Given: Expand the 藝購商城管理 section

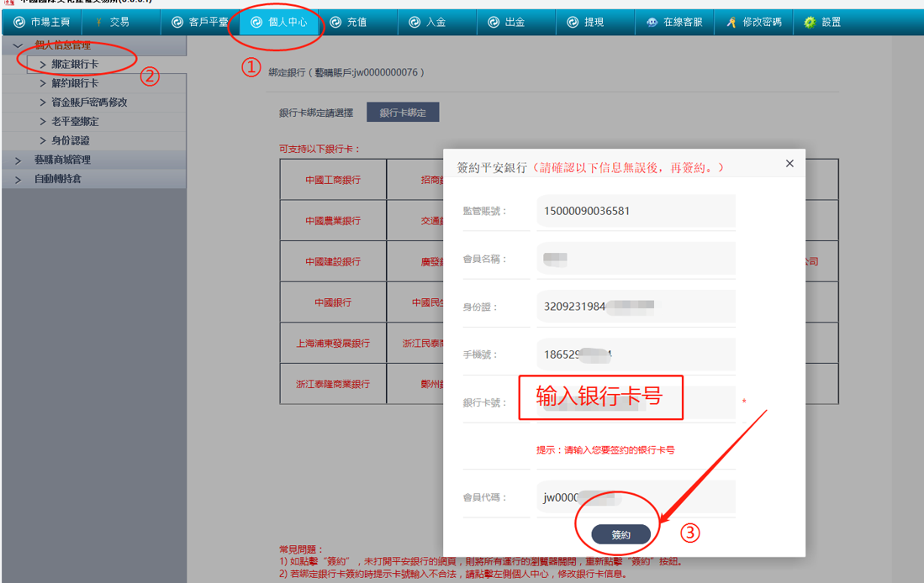Looking at the screenshot, I should point(94,160).
